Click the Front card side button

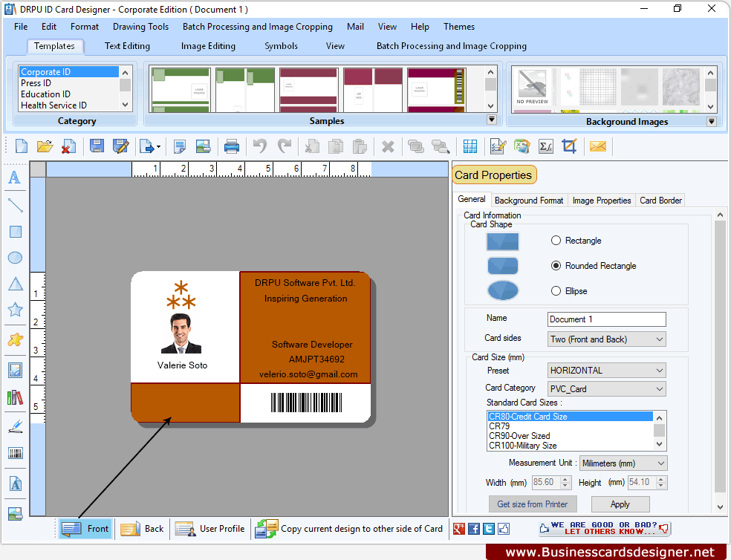pos(85,529)
